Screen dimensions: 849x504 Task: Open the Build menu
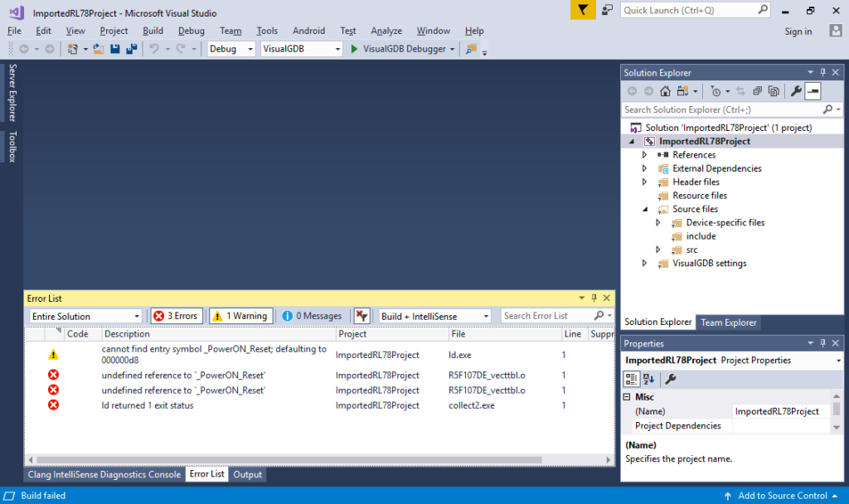[x=153, y=31]
